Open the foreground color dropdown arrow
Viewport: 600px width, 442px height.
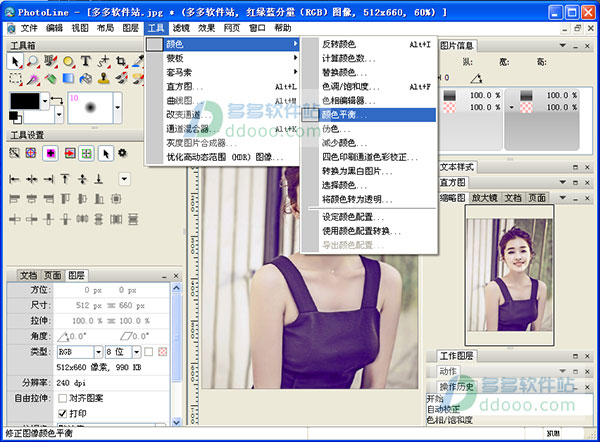pyautogui.click(x=45, y=101)
